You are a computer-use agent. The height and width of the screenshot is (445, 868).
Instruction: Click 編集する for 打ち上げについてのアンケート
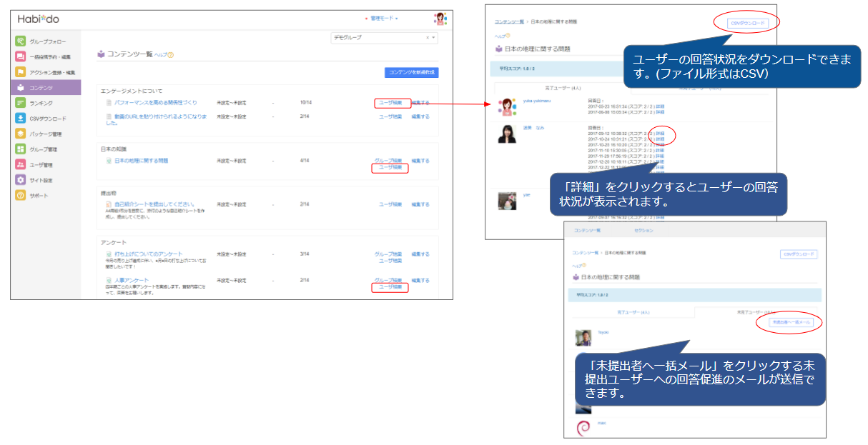click(x=420, y=254)
